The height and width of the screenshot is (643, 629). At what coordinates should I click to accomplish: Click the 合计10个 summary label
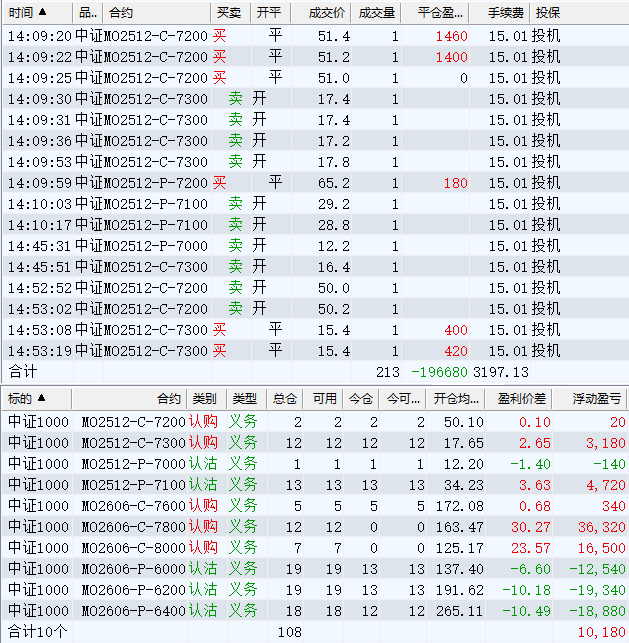(x=37, y=632)
